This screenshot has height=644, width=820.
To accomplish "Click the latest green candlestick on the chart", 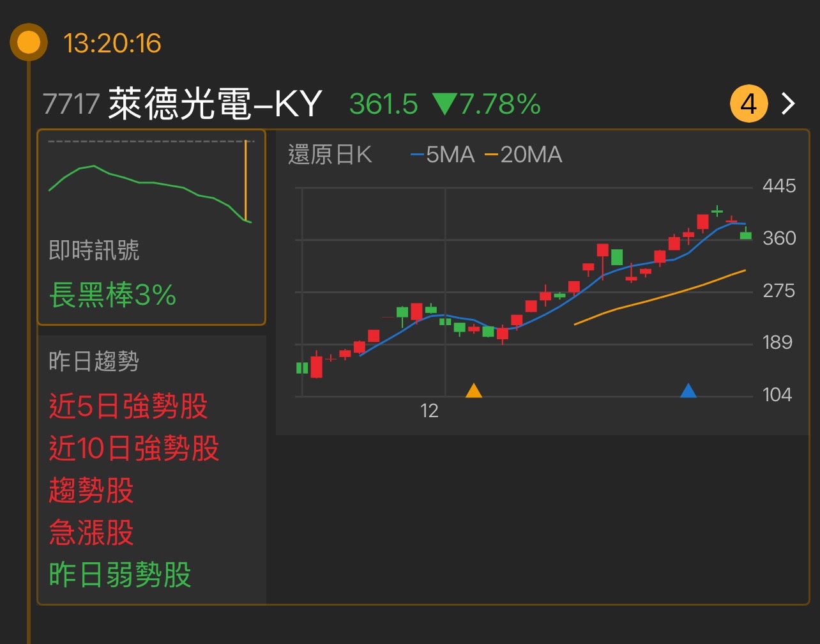I will click(745, 235).
